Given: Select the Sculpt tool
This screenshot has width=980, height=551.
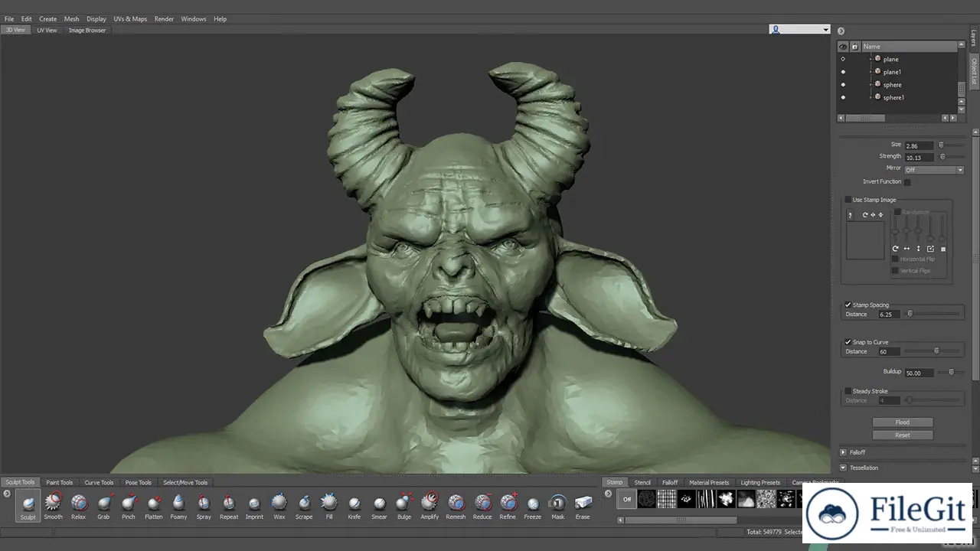Looking at the screenshot, I should pos(28,507).
